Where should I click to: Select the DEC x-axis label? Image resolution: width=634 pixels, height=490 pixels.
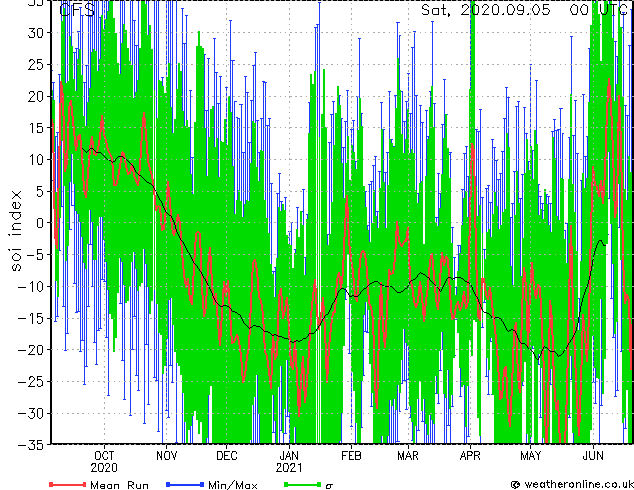click(x=226, y=454)
